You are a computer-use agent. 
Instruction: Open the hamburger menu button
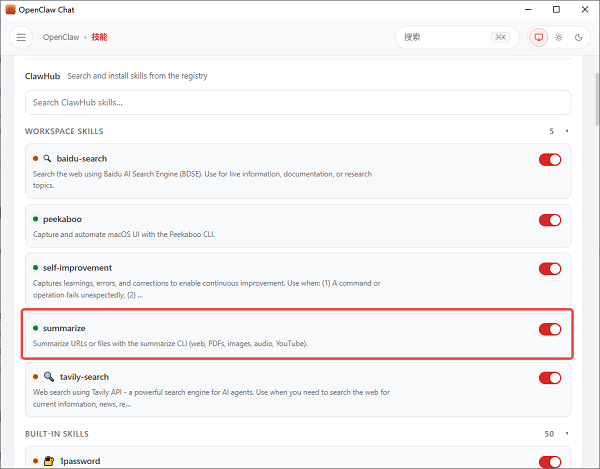coord(21,37)
